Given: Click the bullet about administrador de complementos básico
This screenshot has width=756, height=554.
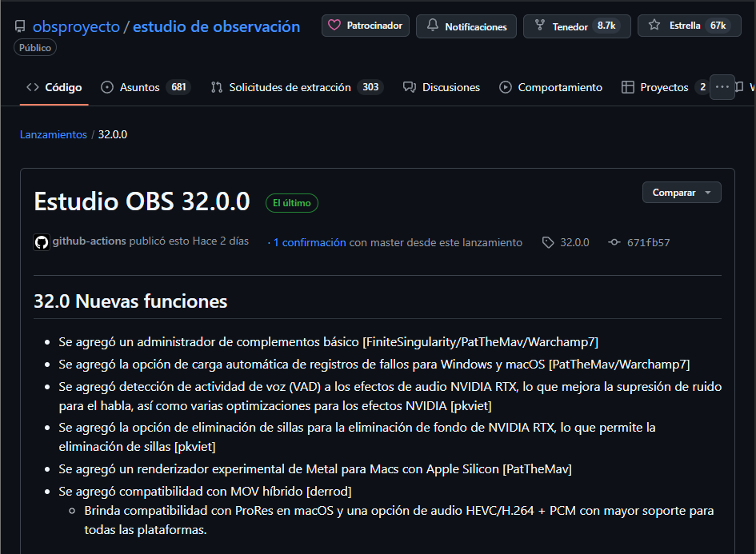Looking at the screenshot, I should tap(328, 342).
